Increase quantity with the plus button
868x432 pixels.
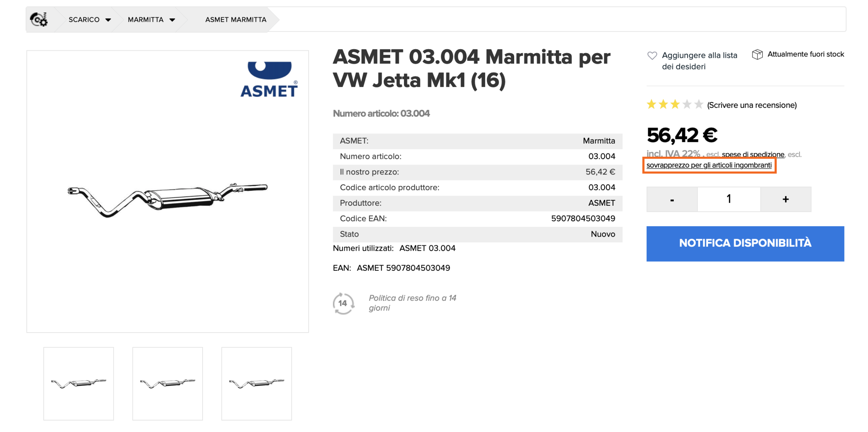coord(785,199)
